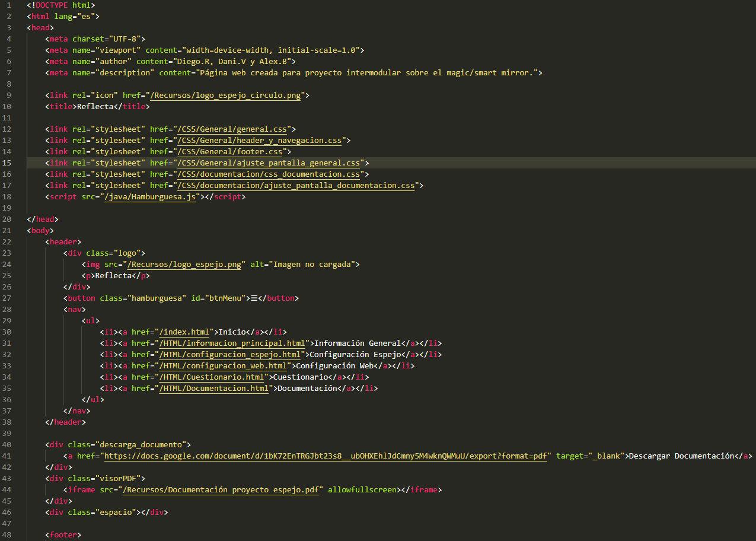The image size is (756, 541).
Task: Click the "Configuración Web" link text
Action: pyautogui.click(x=334, y=365)
